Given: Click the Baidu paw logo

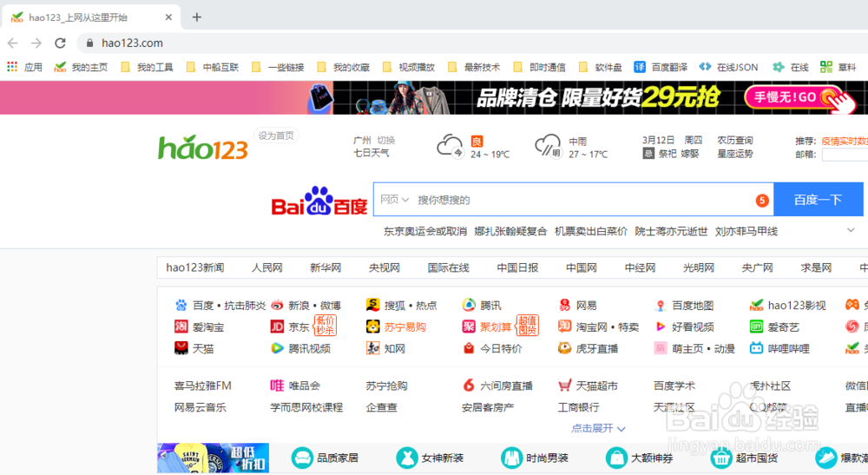Looking at the screenshot, I should (319, 201).
